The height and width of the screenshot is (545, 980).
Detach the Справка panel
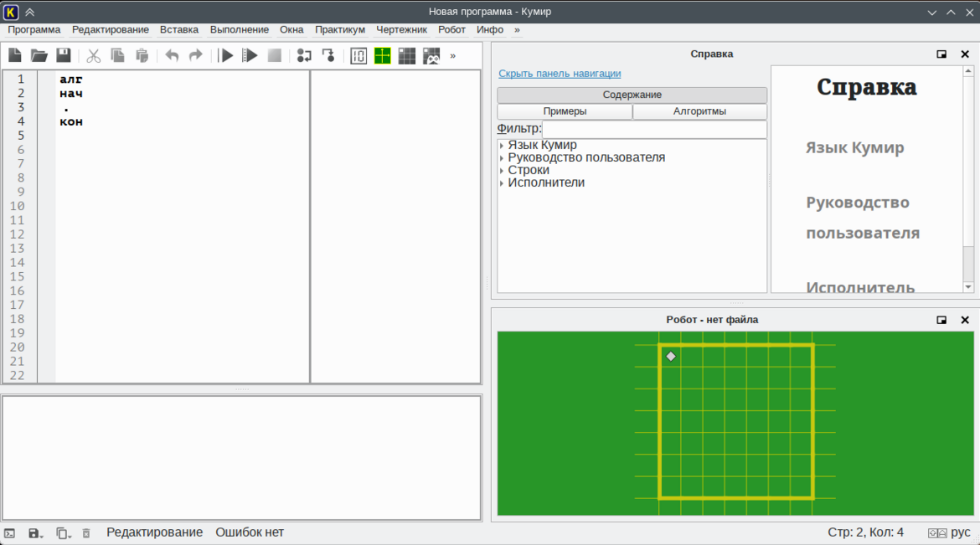[941, 54]
